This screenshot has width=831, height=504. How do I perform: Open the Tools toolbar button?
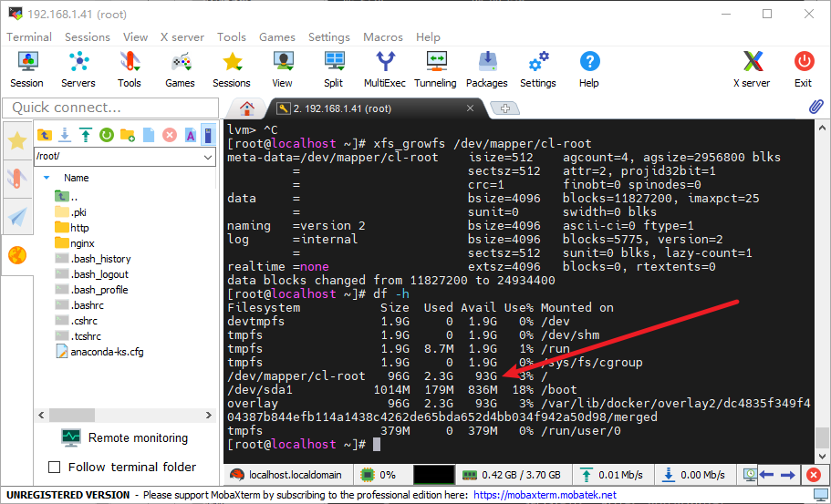click(130, 69)
